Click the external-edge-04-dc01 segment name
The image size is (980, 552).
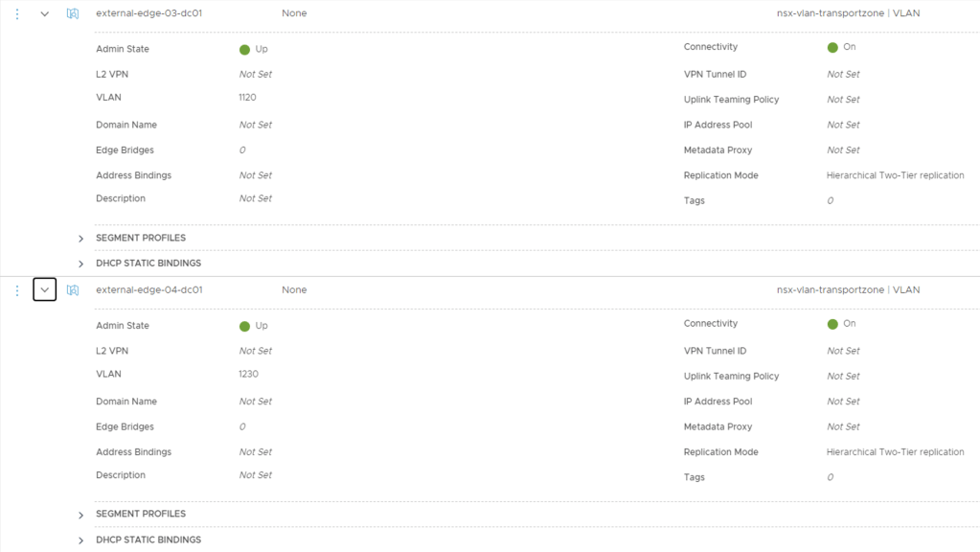click(148, 290)
